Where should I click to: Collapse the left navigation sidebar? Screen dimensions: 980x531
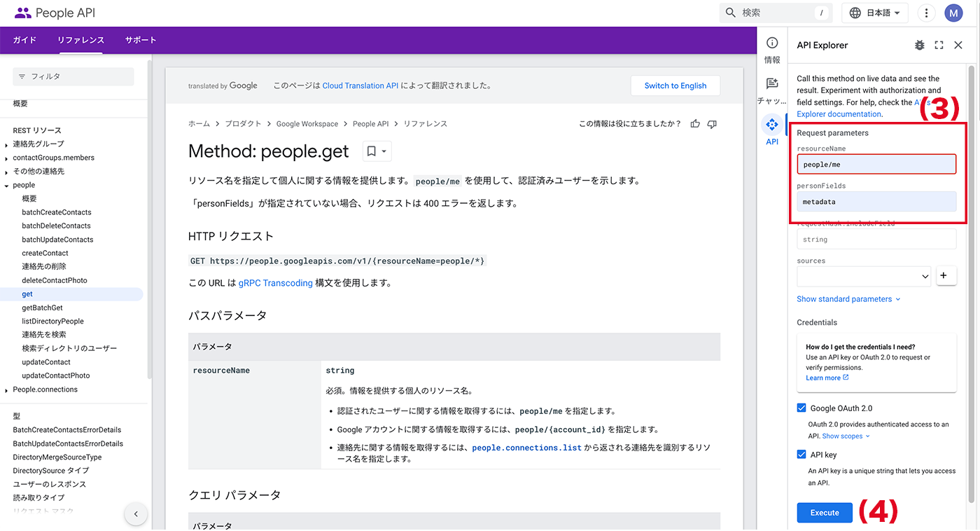pyautogui.click(x=136, y=514)
